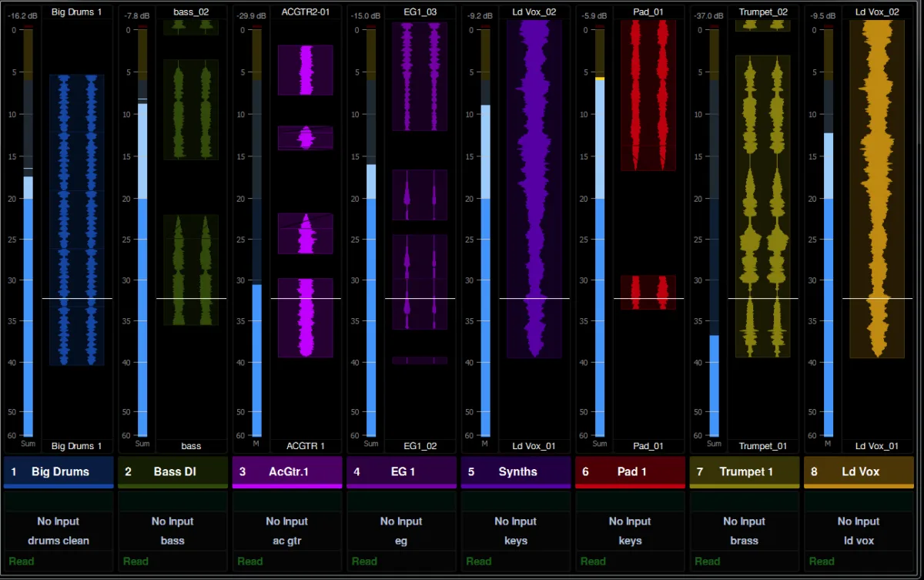
Task: Select the EG 1 track name
Action: point(403,471)
